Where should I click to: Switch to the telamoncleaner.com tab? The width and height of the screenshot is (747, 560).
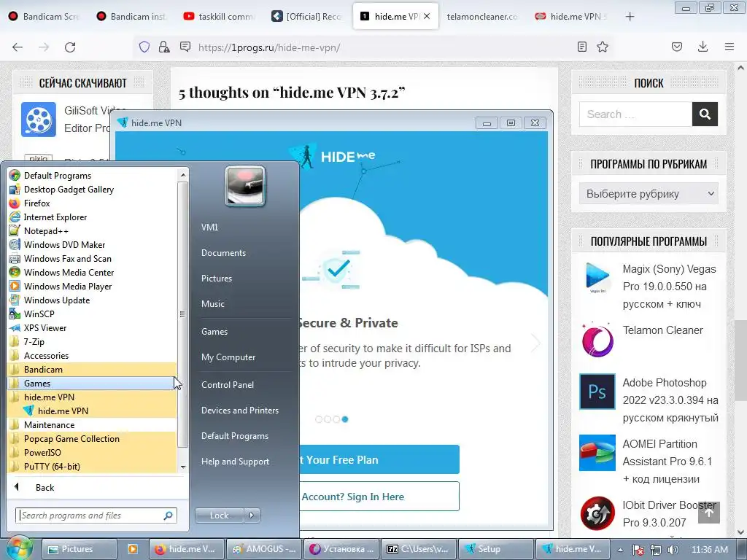(481, 17)
